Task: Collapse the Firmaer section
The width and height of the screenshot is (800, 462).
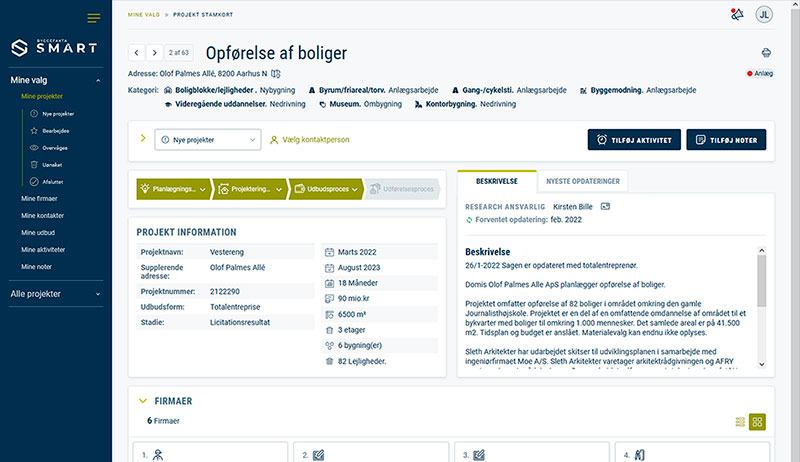Action: click(x=143, y=401)
